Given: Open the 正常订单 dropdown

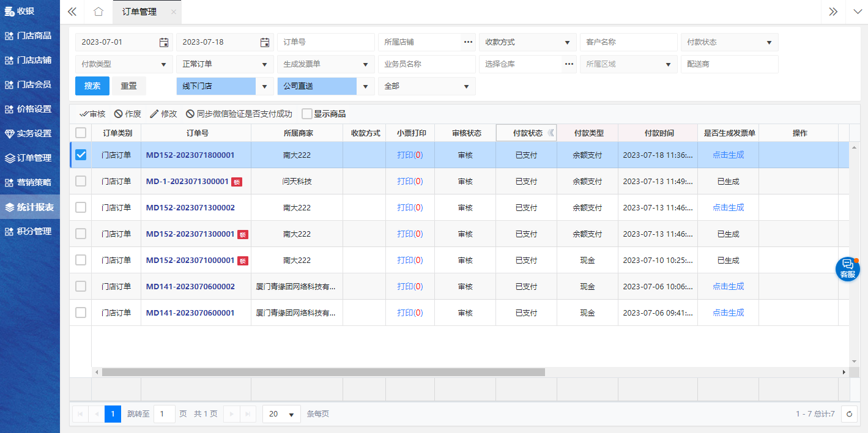Looking at the screenshot, I should (x=225, y=64).
